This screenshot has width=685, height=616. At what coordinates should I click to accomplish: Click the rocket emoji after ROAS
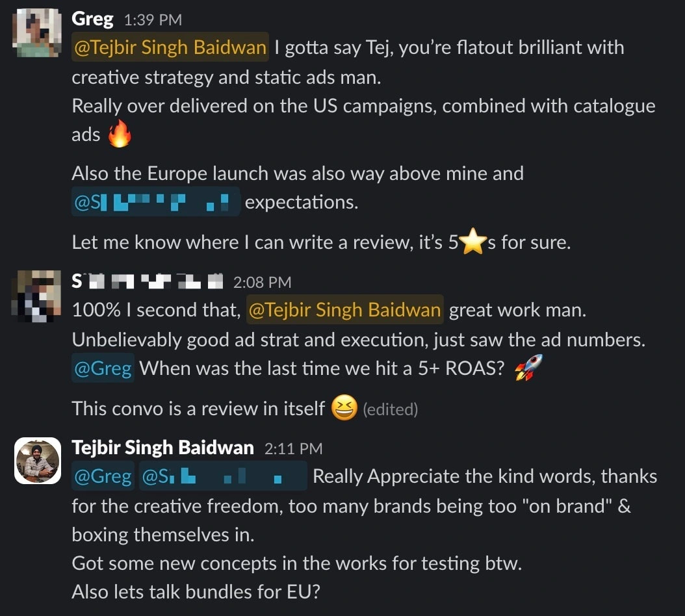click(528, 367)
